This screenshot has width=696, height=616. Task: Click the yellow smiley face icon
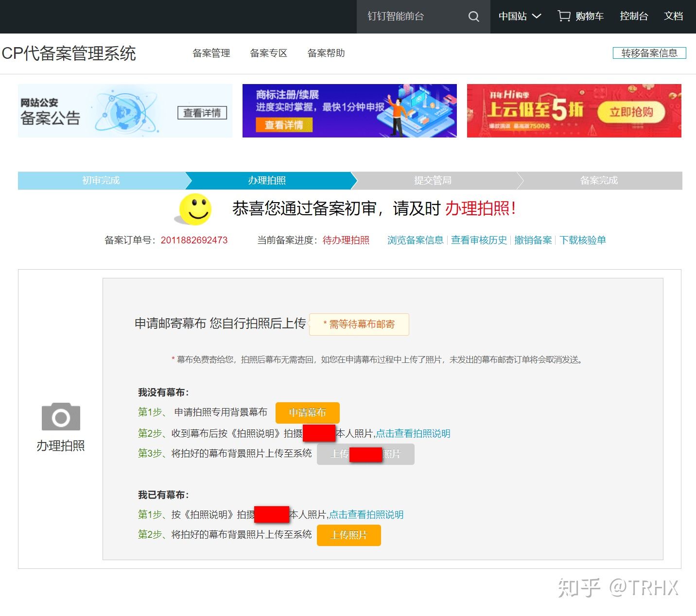[195, 209]
